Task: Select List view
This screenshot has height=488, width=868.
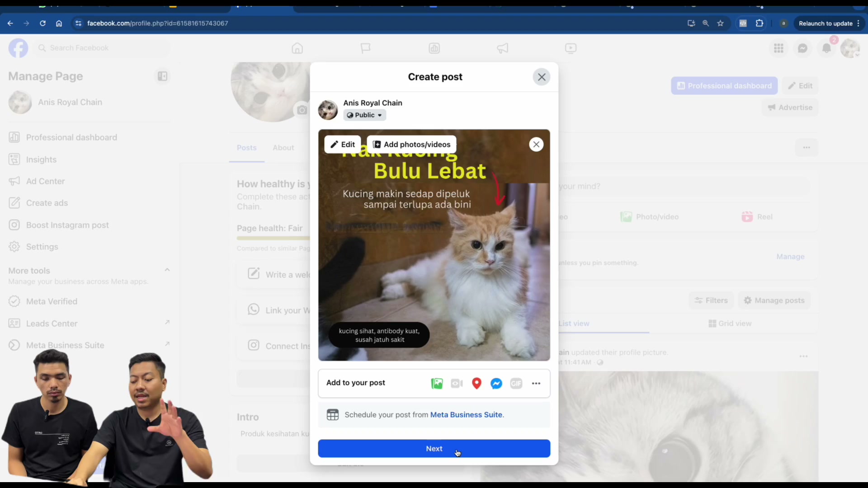Action: coord(573,324)
